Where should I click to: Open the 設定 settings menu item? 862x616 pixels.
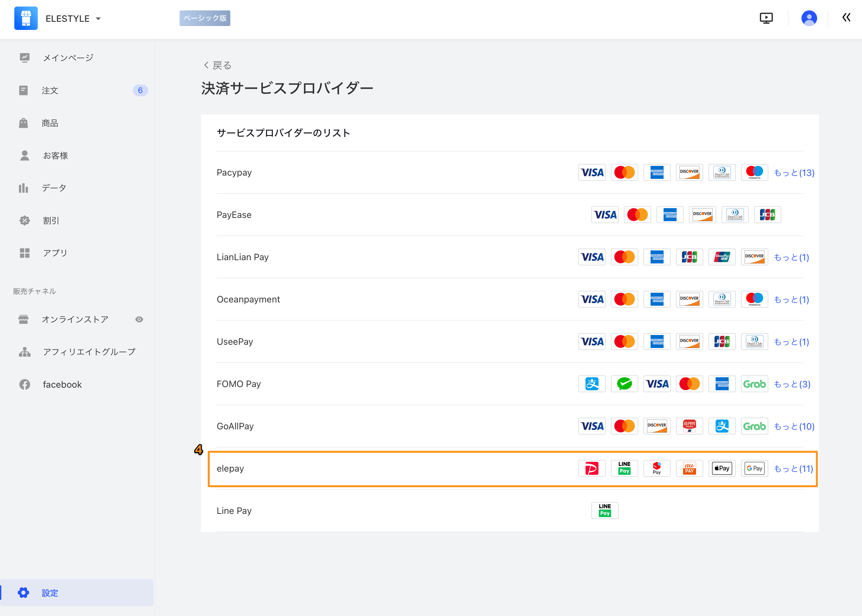click(x=50, y=593)
